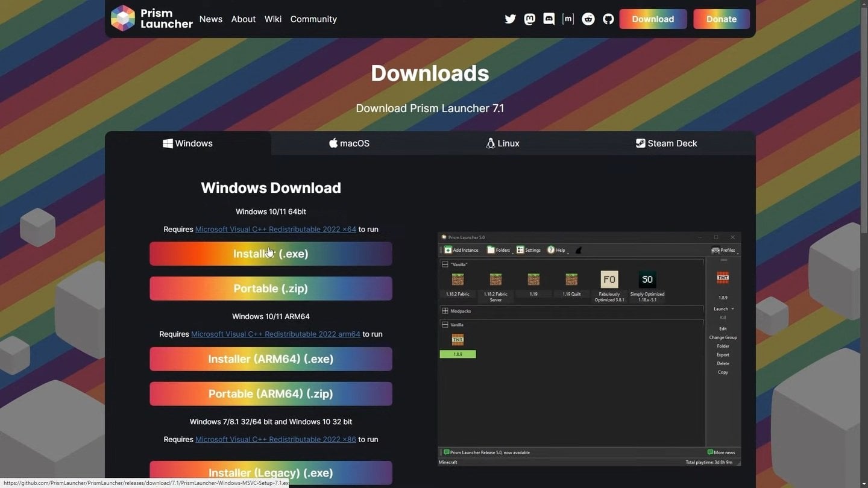Switch to the macOS tab
Viewport: 868px width, 488px height.
[x=350, y=143]
